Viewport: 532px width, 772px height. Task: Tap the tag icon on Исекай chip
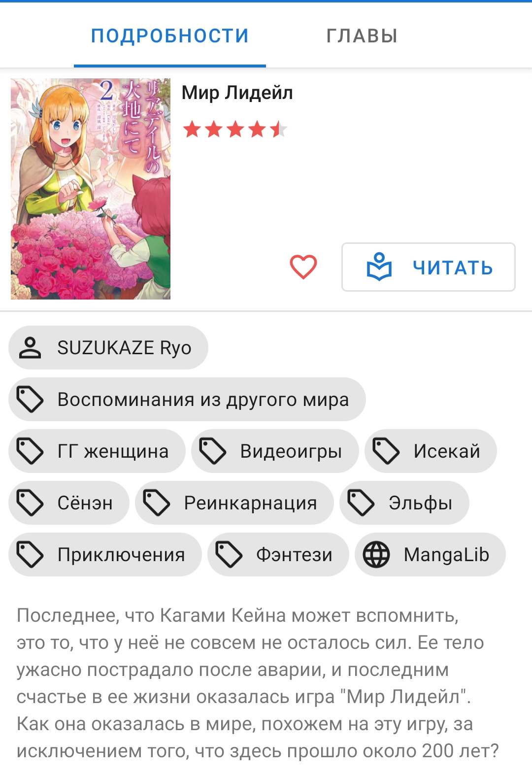tap(386, 451)
